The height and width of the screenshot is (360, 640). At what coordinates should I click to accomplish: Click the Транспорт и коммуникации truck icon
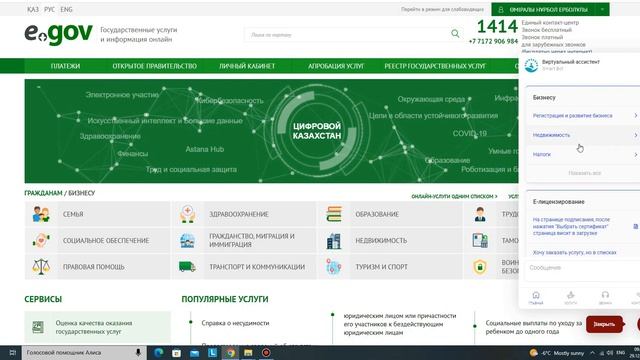[187, 267]
